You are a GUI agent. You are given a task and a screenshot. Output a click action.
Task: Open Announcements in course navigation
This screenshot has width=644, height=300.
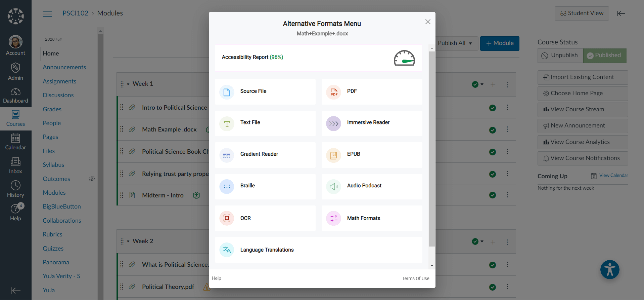coord(64,67)
